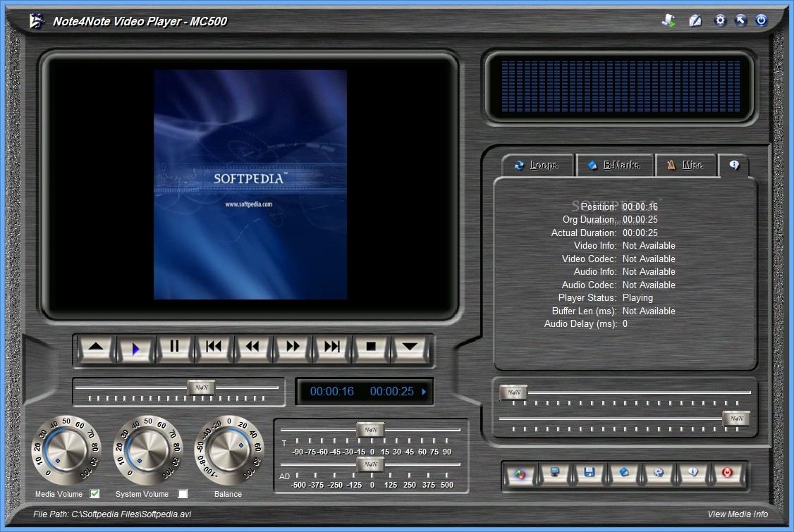The height and width of the screenshot is (532, 794).
Task: Click the Position value 00:00:16 in info panel
Action: tap(640, 206)
